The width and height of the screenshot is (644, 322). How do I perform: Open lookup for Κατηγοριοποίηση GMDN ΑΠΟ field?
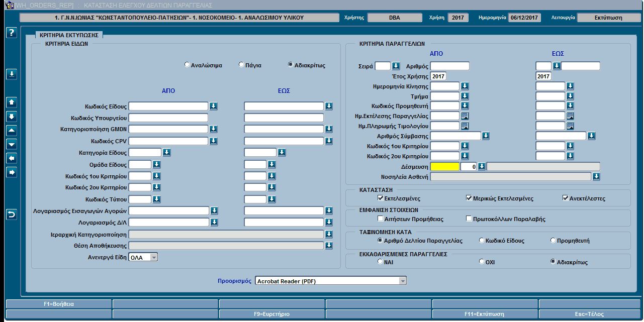pyautogui.click(x=214, y=129)
